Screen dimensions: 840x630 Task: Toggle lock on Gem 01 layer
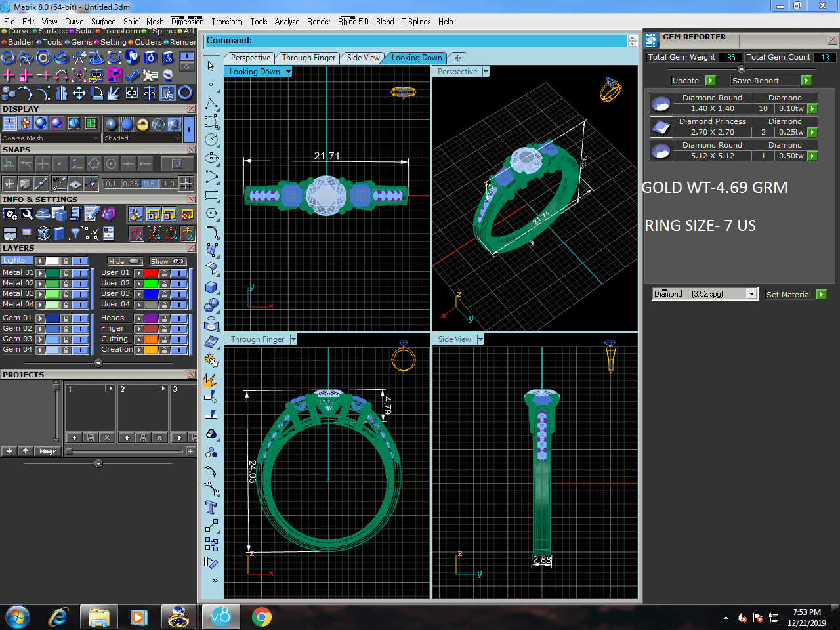[x=66, y=318]
